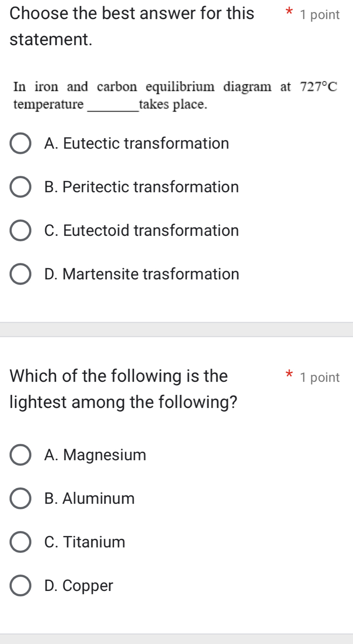Click the 'Which of the following is the lightest' question title
Image resolution: width=353 pixels, height=644 pixels.
click(123, 388)
